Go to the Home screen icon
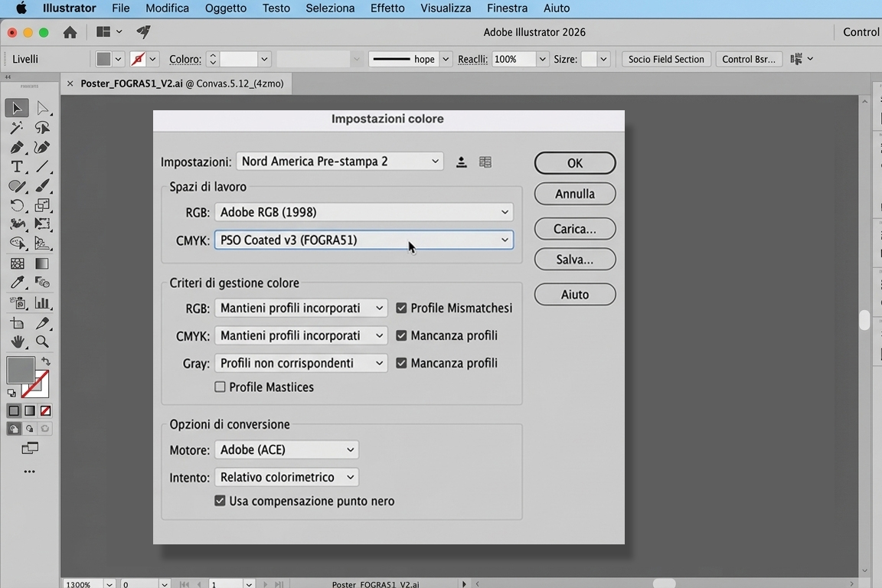The width and height of the screenshot is (882, 588). (70, 32)
